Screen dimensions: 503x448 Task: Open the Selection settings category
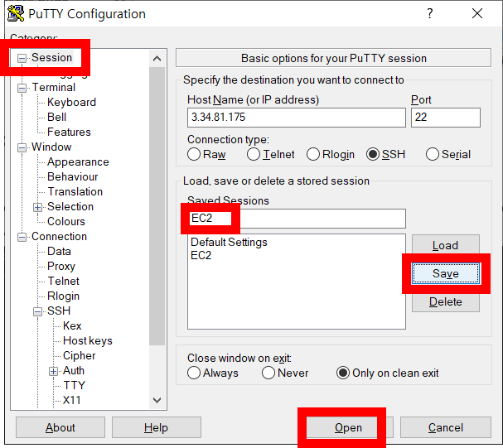pos(70,206)
